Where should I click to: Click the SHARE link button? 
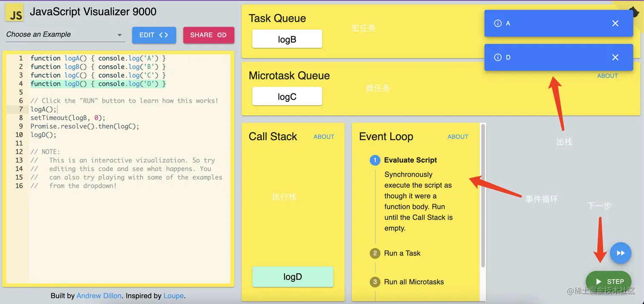point(209,35)
